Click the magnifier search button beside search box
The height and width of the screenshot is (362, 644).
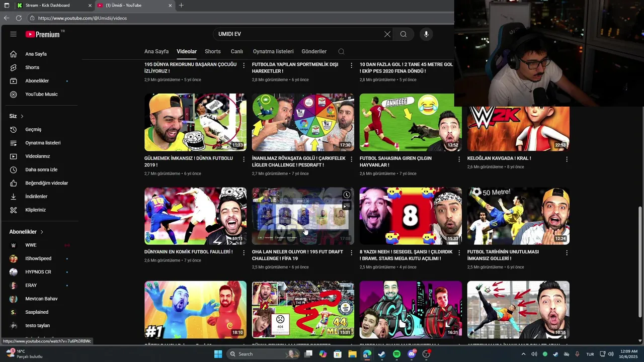404,34
